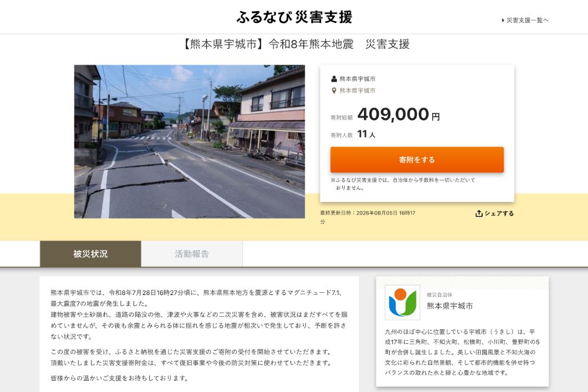Click the location pin icon
The height and width of the screenshot is (392, 588).
[334, 91]
